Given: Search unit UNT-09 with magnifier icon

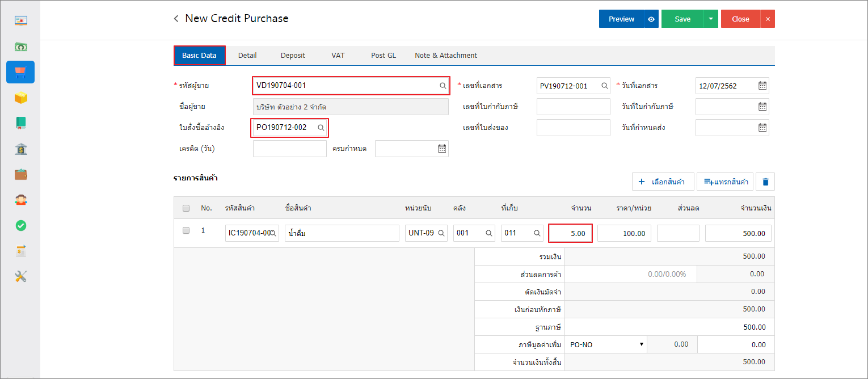Looking at the screenshot, I should (x=441, y=233).
